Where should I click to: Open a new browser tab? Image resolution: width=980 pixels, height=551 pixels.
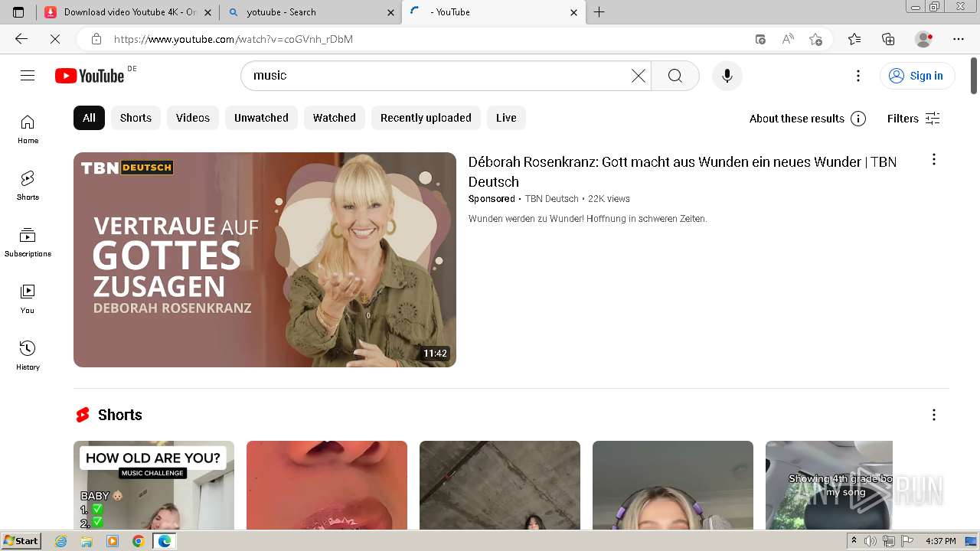[599, 12]
